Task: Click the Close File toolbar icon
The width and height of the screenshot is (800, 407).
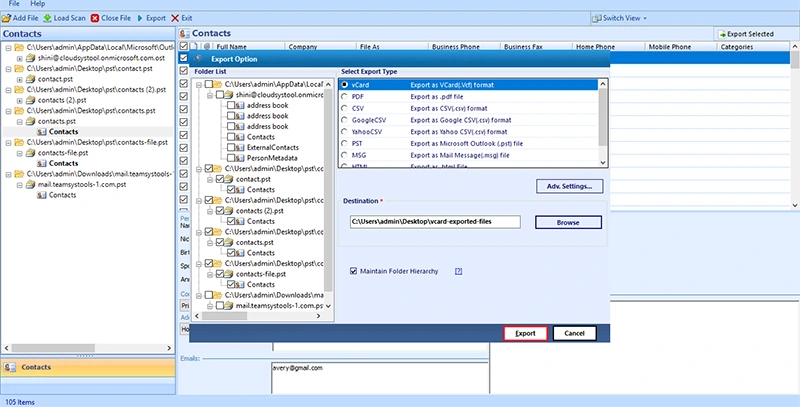Action: (95, 18)
